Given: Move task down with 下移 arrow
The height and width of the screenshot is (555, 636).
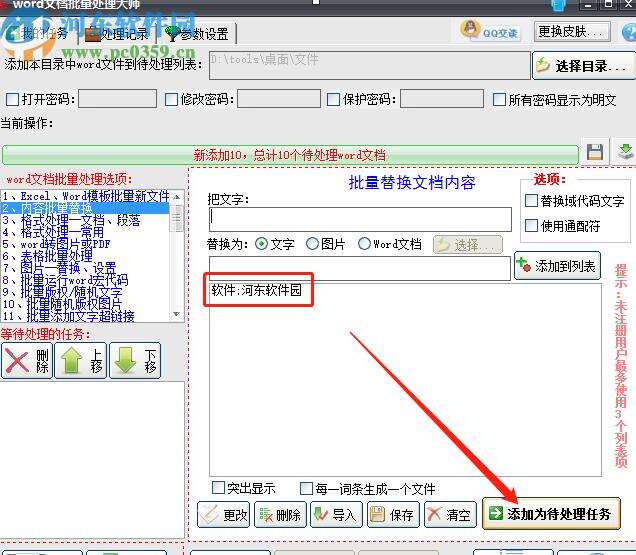Looking at the screenshot, I should click(135, 361).
